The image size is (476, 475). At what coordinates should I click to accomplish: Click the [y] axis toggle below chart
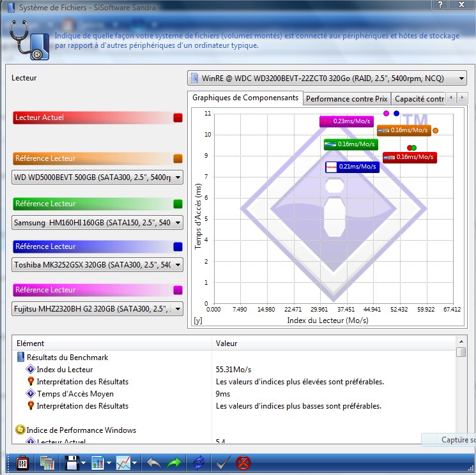click(x=198, y=320)
